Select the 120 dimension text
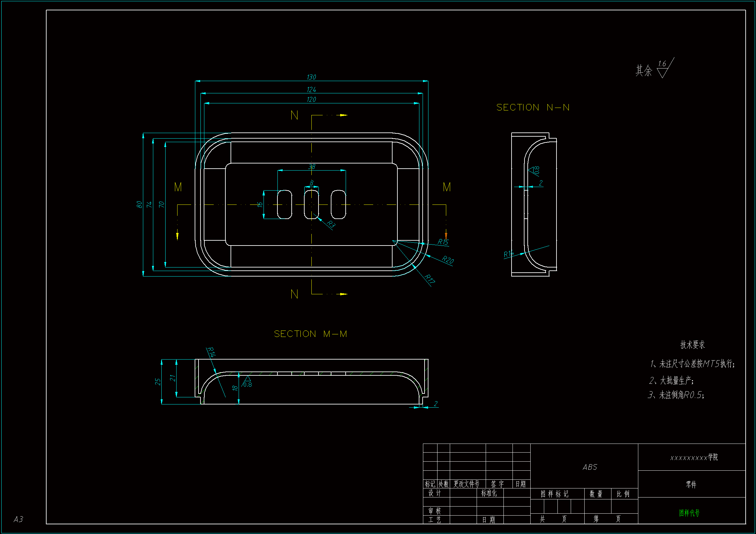The image size is (756, 534). (311, 100)
